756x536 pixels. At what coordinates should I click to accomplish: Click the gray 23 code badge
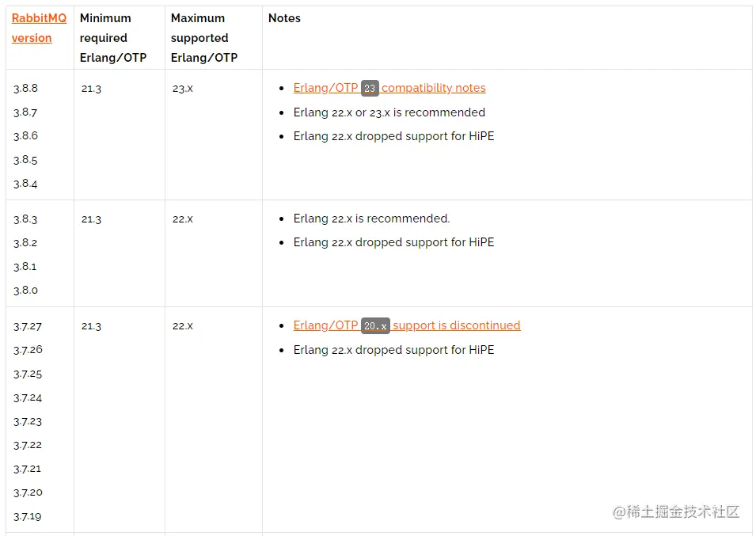[370, 88]
